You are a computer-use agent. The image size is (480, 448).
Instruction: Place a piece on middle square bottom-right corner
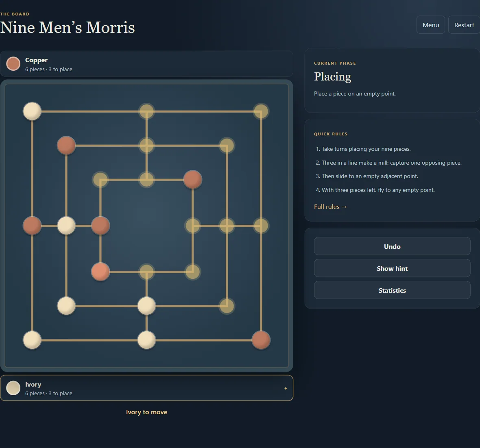(227, 306)
